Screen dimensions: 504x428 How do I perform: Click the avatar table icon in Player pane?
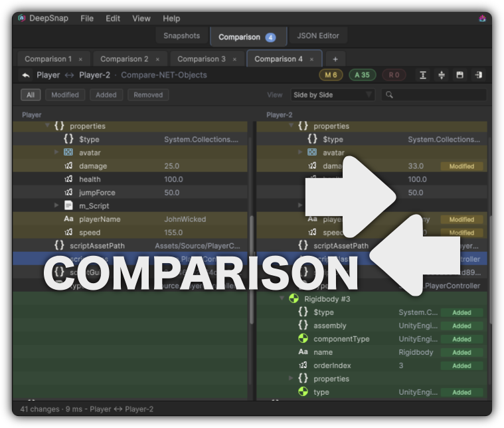click(x=68, y=152)
